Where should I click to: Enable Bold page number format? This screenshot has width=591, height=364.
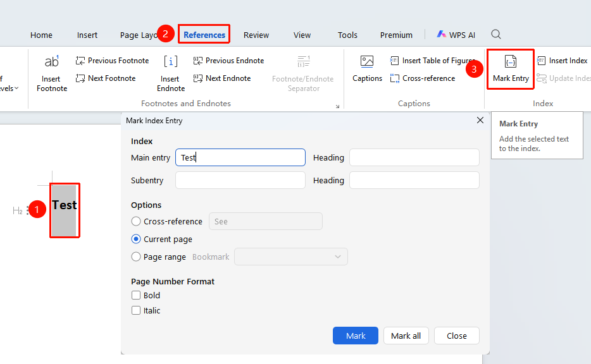click(x=136, y=295)
